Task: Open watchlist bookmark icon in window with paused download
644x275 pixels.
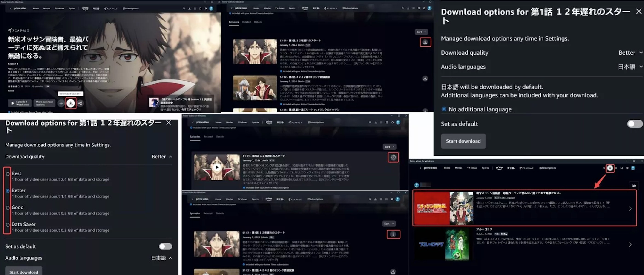Action: click(x=387, y=123)
